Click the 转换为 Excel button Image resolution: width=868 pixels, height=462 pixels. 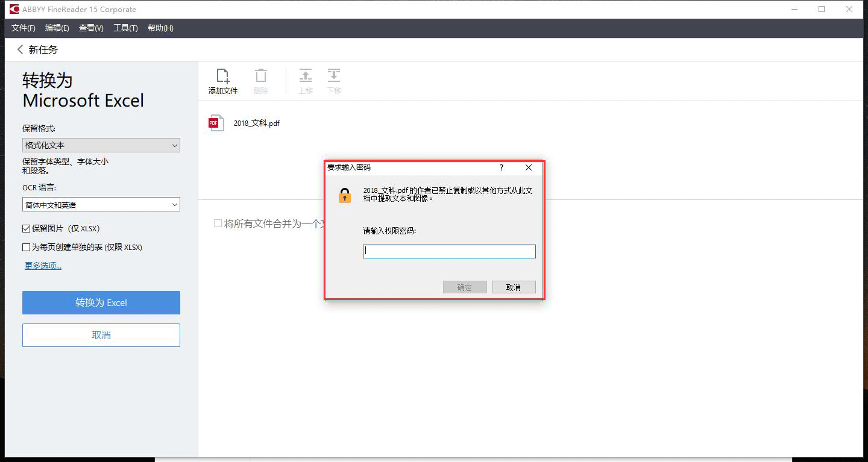[x=101, y=302]
